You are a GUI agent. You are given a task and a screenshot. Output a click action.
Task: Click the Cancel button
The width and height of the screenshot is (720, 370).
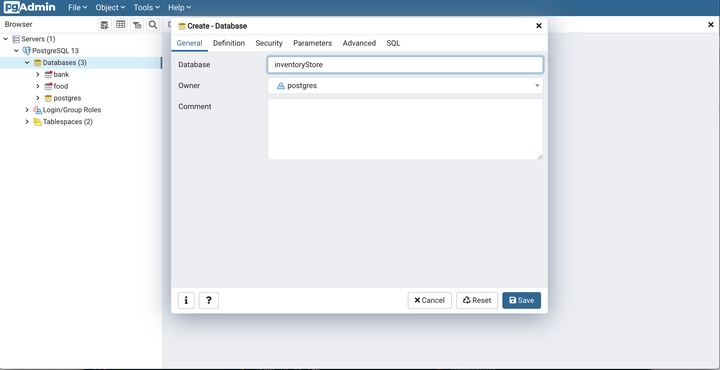pos(429,300)
